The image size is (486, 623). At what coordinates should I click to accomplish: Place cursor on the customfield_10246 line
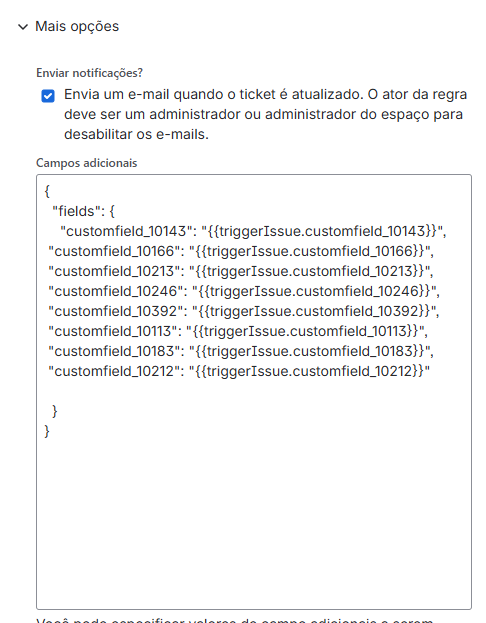point(244,291)
